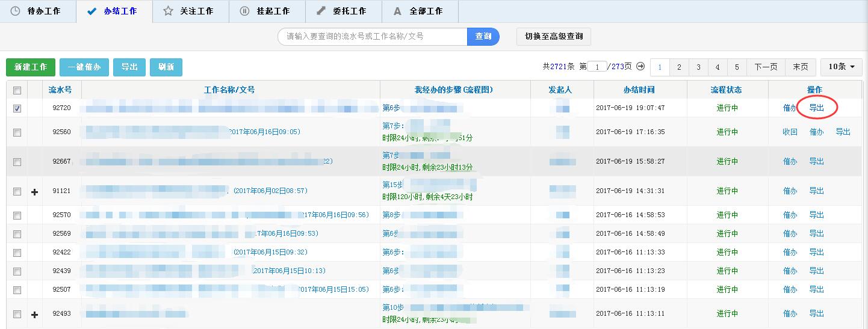The height and width of the screenshot is (329, 868).
Task: Switch to the 办结工作 tab
Action: click(114, 11)
